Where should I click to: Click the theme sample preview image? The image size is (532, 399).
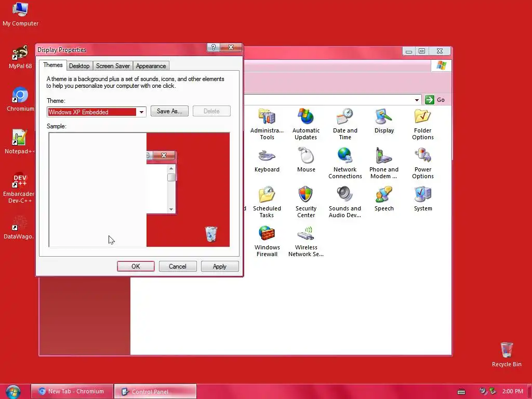coord(139,190)
